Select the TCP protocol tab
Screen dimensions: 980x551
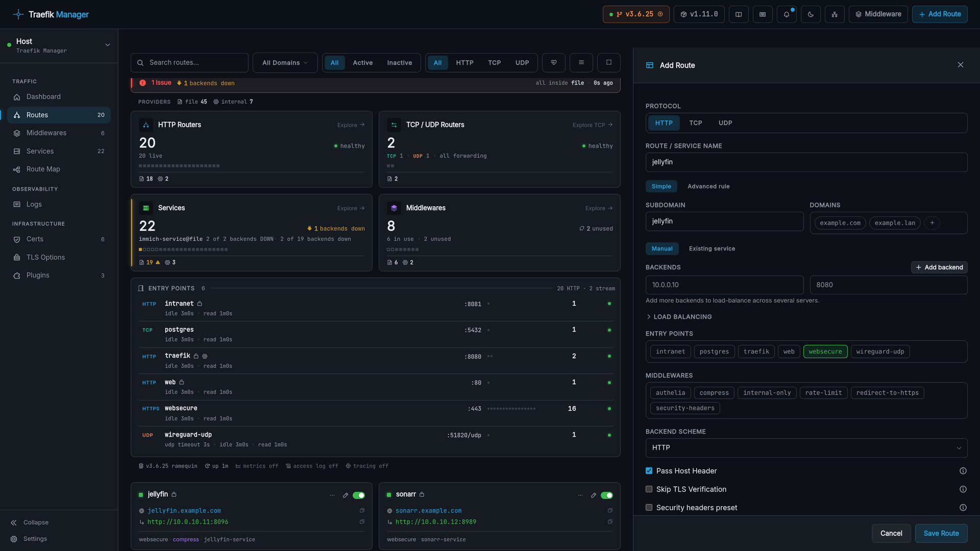click(x=695, y=123)
